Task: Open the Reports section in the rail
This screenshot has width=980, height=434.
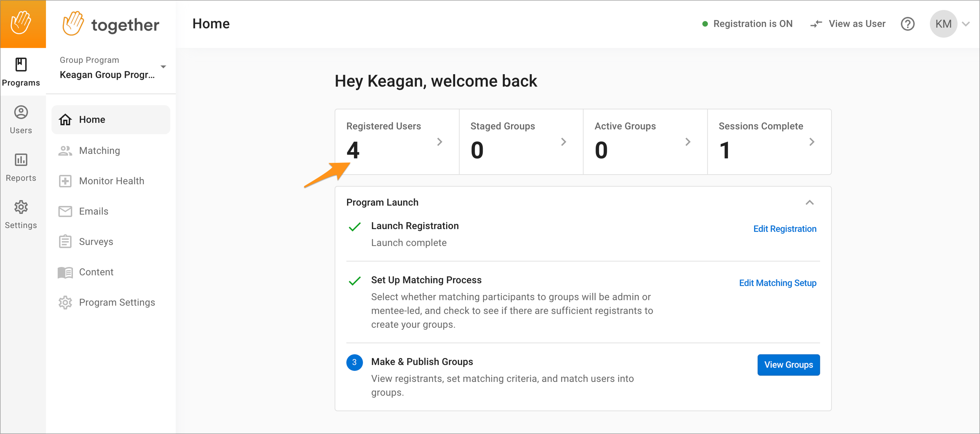Action: (21, 167)
